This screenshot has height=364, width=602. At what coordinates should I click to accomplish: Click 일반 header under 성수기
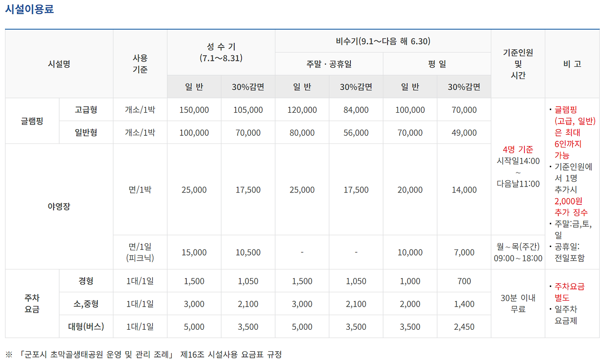click(x=194, y=87)
